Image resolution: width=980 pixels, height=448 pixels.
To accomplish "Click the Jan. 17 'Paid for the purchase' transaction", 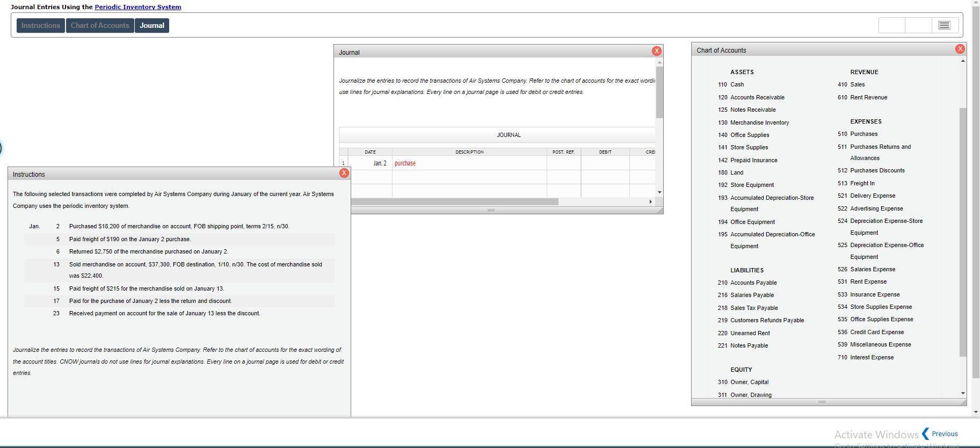I will (150, 301).
